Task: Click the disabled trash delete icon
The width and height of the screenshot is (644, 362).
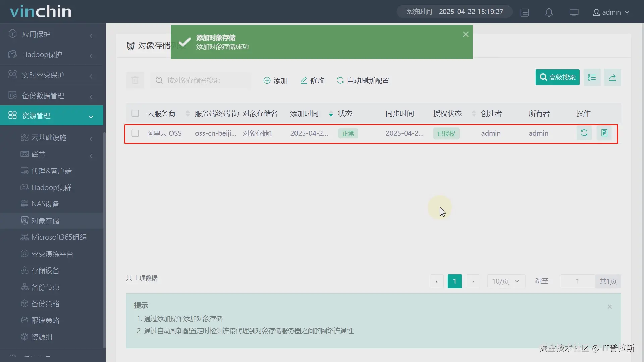Action: (135, 80)
